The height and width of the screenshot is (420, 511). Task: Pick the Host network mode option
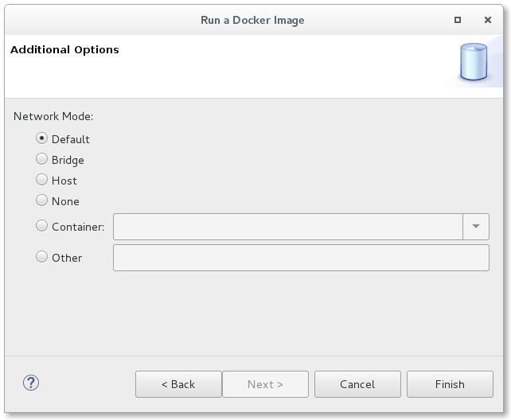point(42,180)
